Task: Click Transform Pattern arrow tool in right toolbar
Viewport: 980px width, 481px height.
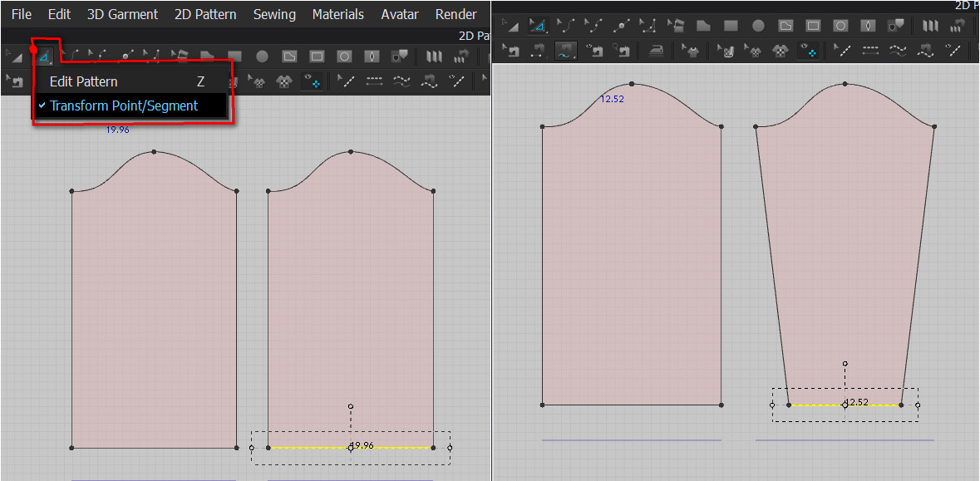Action: pos(511,27)
